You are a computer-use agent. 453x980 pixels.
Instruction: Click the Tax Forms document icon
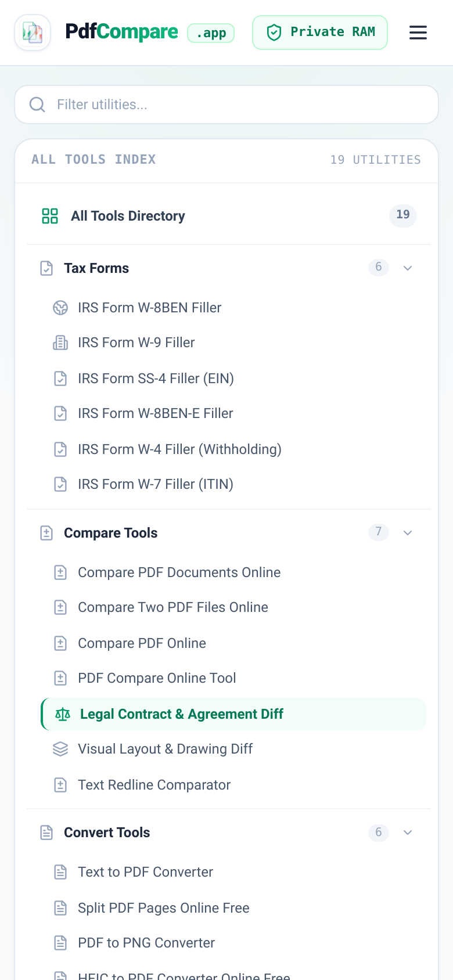[46, 268]
